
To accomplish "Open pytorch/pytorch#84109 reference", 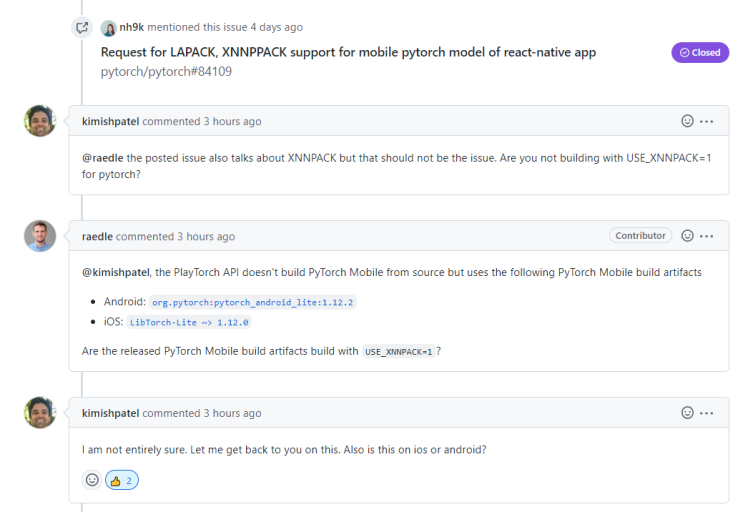I will click(166, 72).
